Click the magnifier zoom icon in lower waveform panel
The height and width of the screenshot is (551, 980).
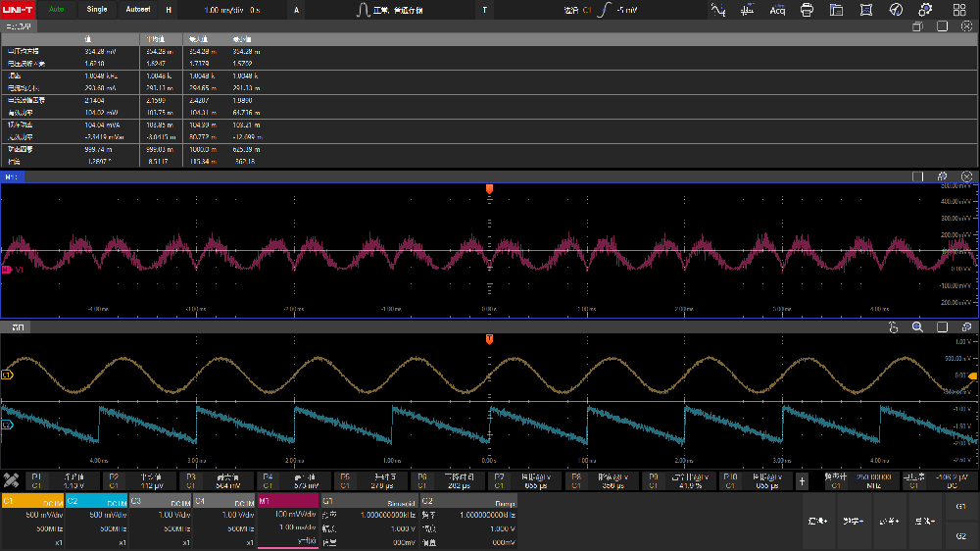click(x=917, y=327)
